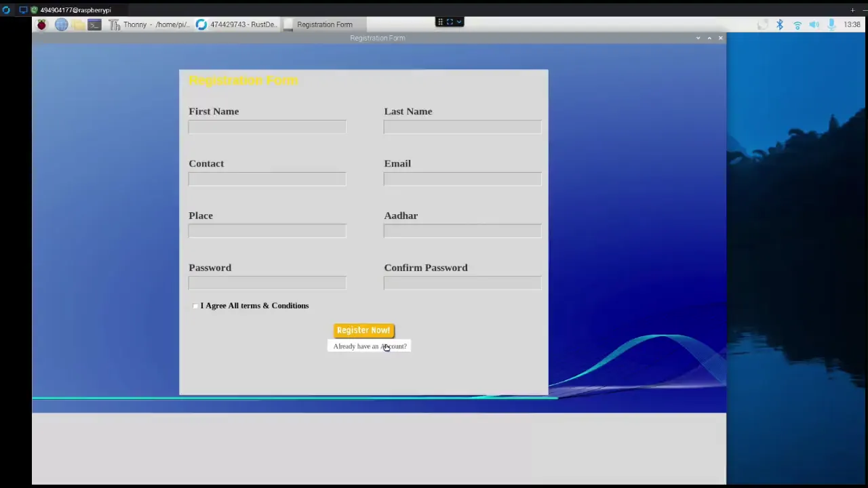Expand the remote toolbar dropdown arrow

click(459, 22)
